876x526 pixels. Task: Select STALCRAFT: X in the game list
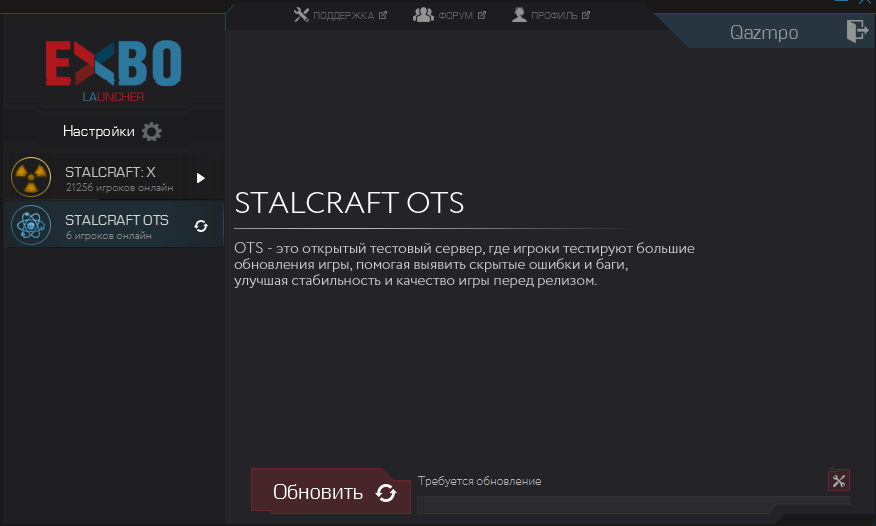coord(110,178)
